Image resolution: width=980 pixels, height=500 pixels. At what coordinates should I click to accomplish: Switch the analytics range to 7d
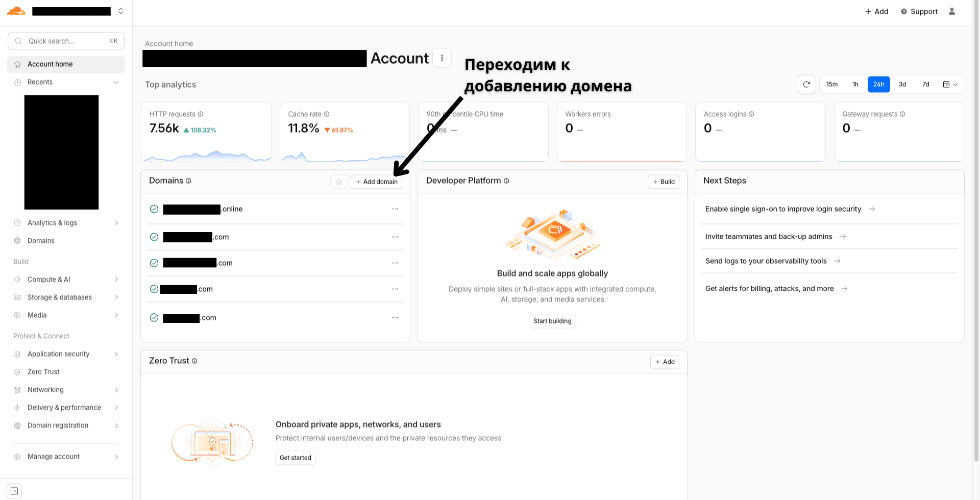click(x=925, y=84)
